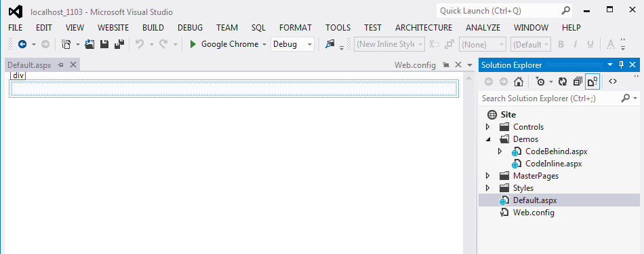Viewport: 644px width, 254px height.
Task: Collapse All items in Solution Explorer
Action: click(578, 81)
